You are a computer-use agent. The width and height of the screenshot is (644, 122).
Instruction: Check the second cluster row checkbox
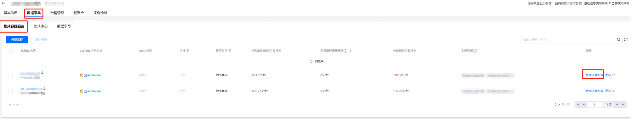[11, 91]
